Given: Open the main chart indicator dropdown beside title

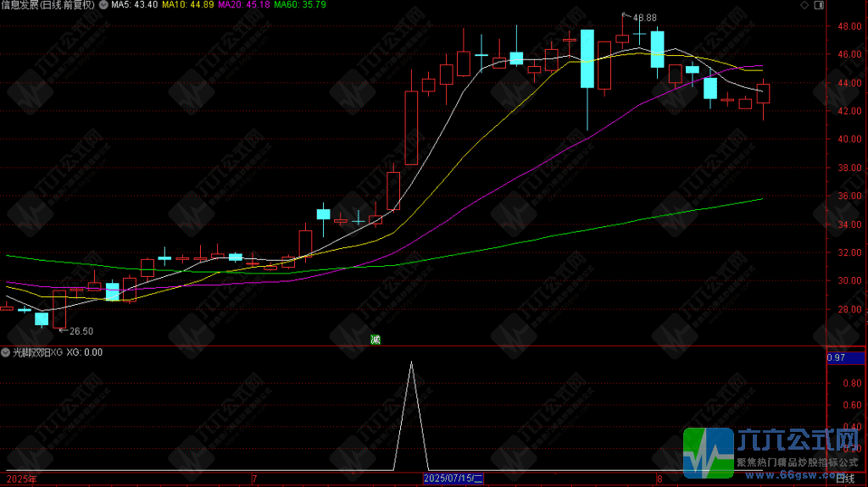Looking at the screenshot, I should tap(103, 5).
